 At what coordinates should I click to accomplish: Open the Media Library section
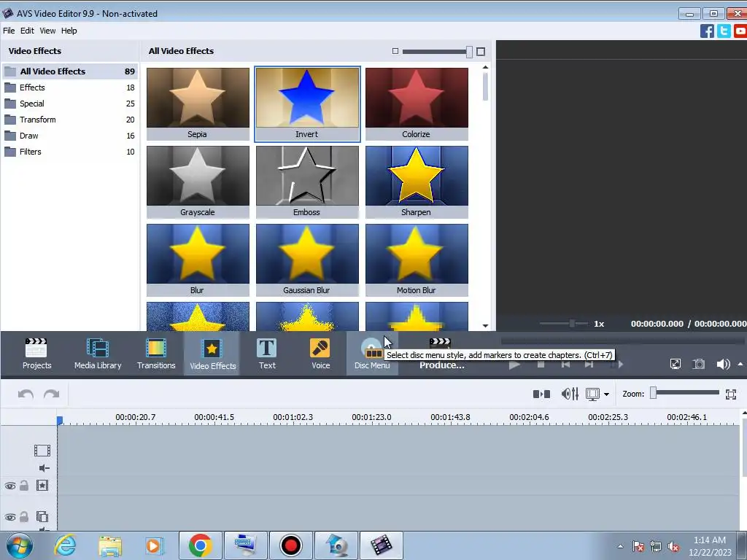click(x=98, y=354)
